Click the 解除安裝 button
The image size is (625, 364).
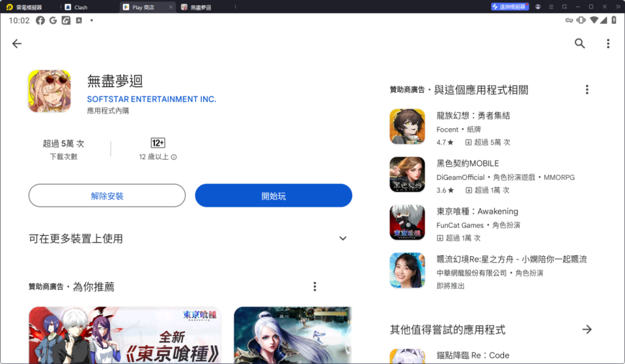click(x=107, y=196)
